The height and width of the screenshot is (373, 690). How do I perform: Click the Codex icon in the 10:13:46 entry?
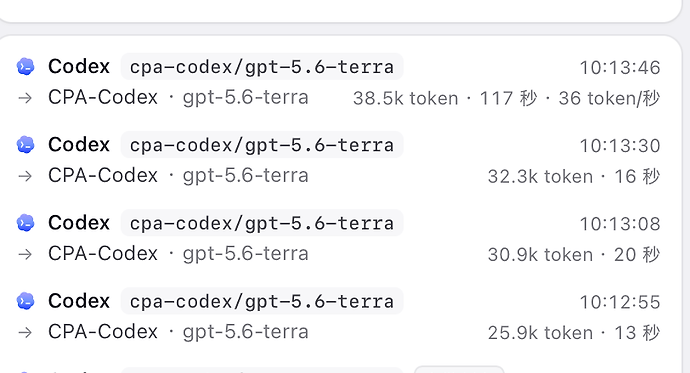coord(26,67)
